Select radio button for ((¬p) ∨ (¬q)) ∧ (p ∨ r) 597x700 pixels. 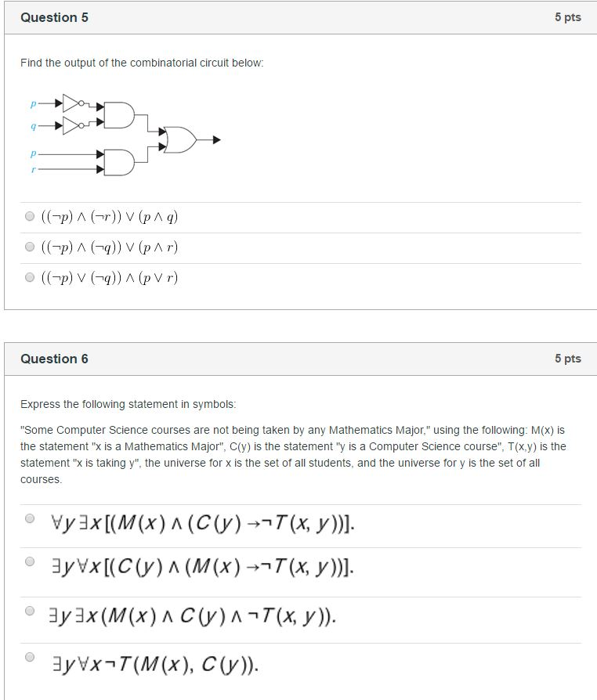(x=29, y=277)
